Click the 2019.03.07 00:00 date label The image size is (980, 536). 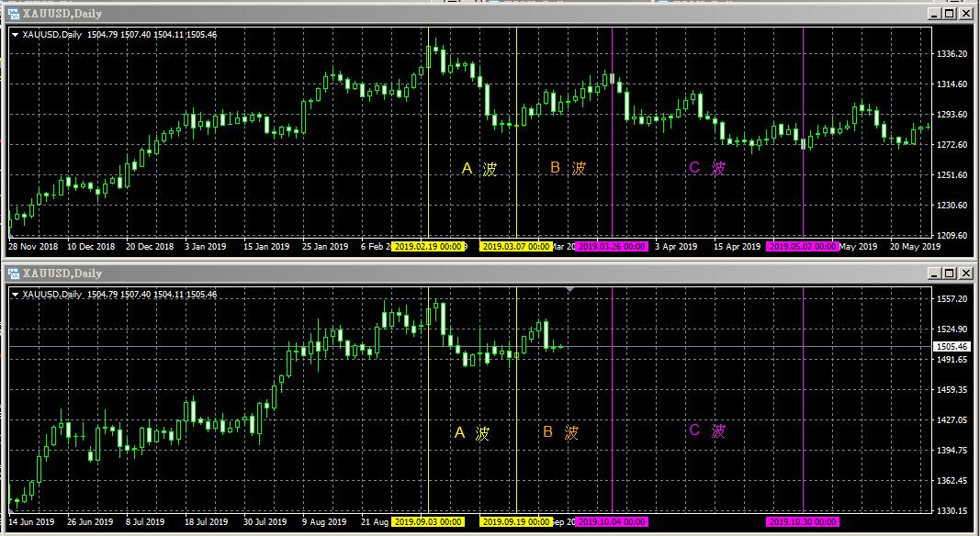(x=516, y=247)
